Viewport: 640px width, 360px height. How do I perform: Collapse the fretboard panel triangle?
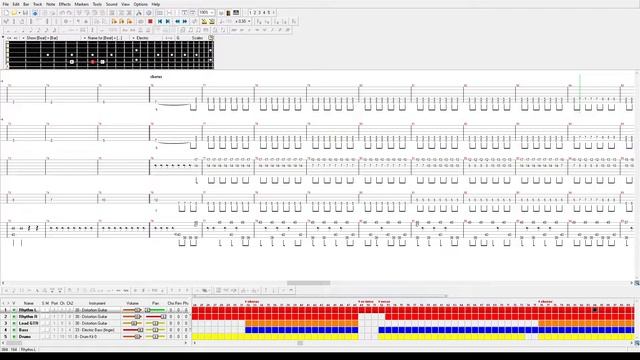click(3, 37)
